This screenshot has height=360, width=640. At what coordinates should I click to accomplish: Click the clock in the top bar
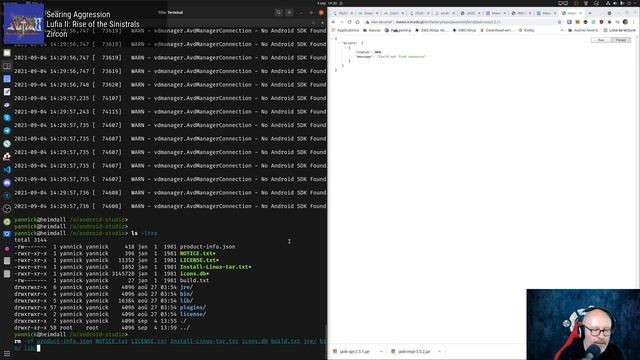pyautogui.click(x=327, y=3)
